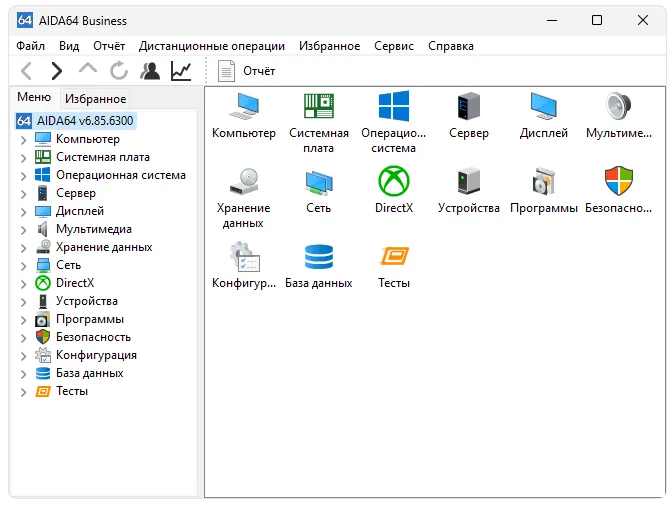Select Конфигурация in the tree
Screen dimensions: 672x505
coord(96,355)
